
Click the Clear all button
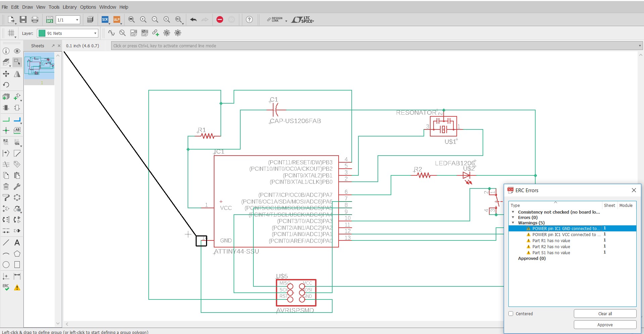click(x=605, y=314)
